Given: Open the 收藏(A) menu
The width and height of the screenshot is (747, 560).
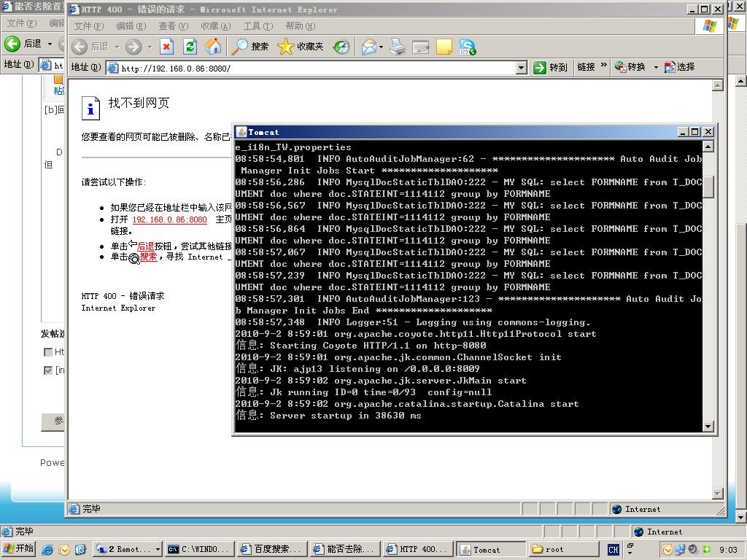Looking at the screenshot, I should click(216, 26).
